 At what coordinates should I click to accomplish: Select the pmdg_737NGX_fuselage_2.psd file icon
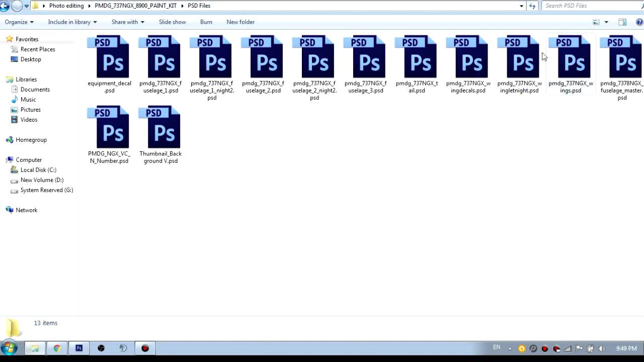point(263,57)
